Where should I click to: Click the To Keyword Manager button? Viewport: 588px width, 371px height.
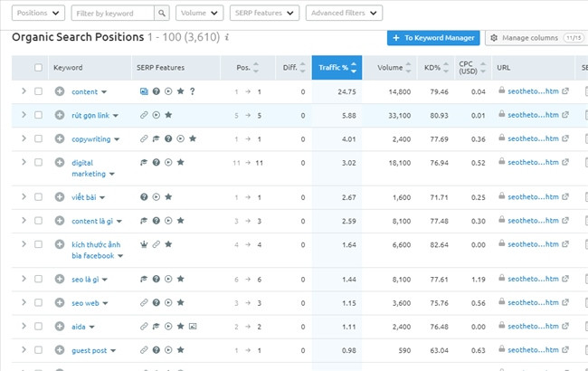click(x=432, y=38)
